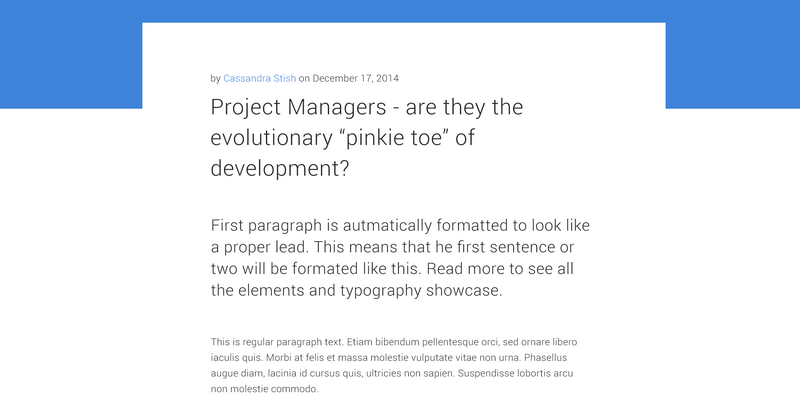Screen dimensions: 800x400
Task: Click "non molestie commodo" at the paragraph end
Action: [x=264, y=389]
